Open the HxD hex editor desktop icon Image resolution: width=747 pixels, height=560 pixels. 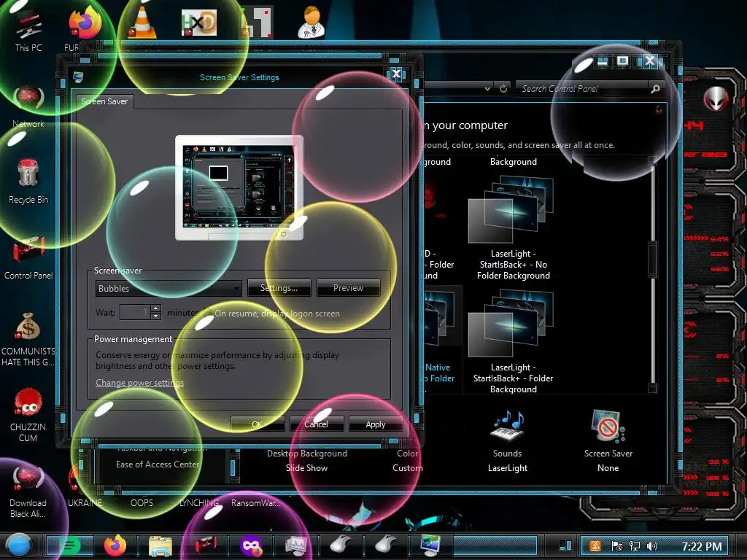click(x=199, y=23)
